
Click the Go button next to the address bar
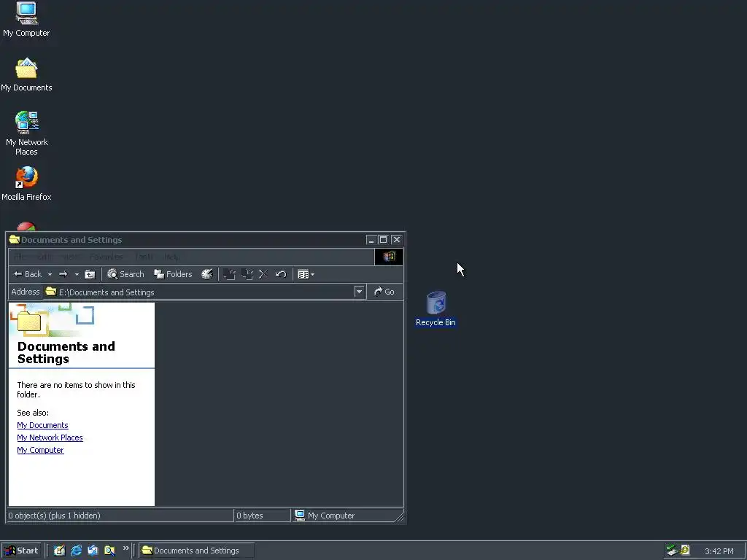click(x=384, y=292)
